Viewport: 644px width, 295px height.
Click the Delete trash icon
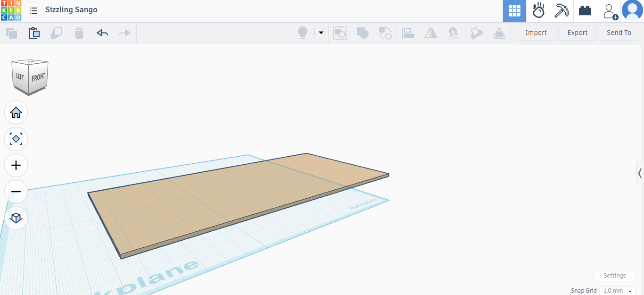pos(79,33)
